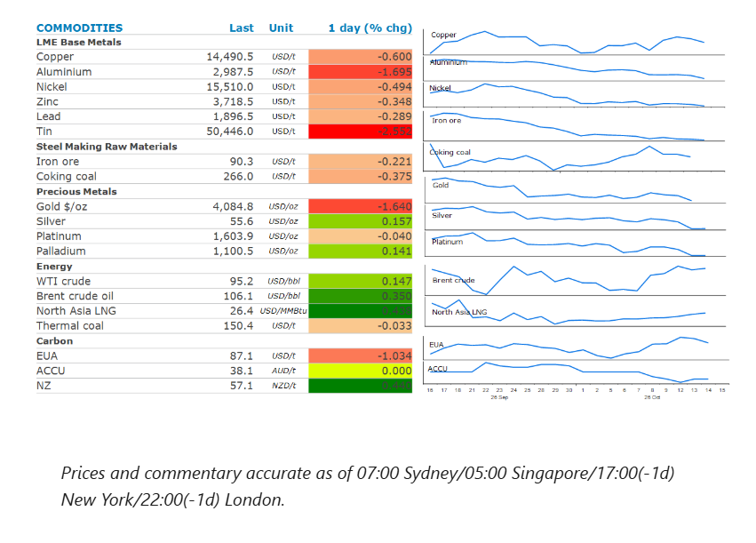
Task: Select the Carbon section heading
Action: 54,341
